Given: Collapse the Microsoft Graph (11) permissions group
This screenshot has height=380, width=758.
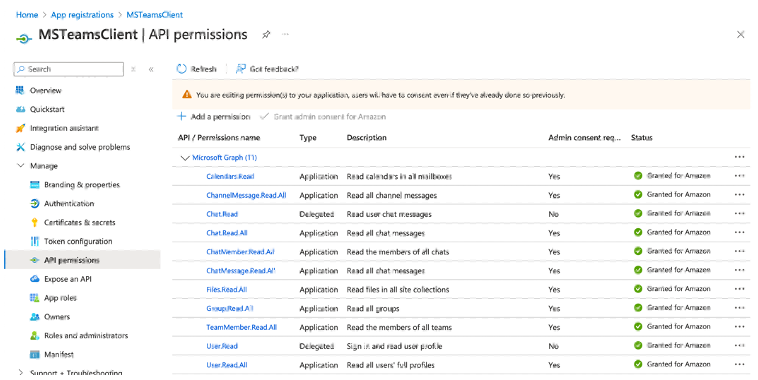Looking at the screenshot, I should (185, 158).
